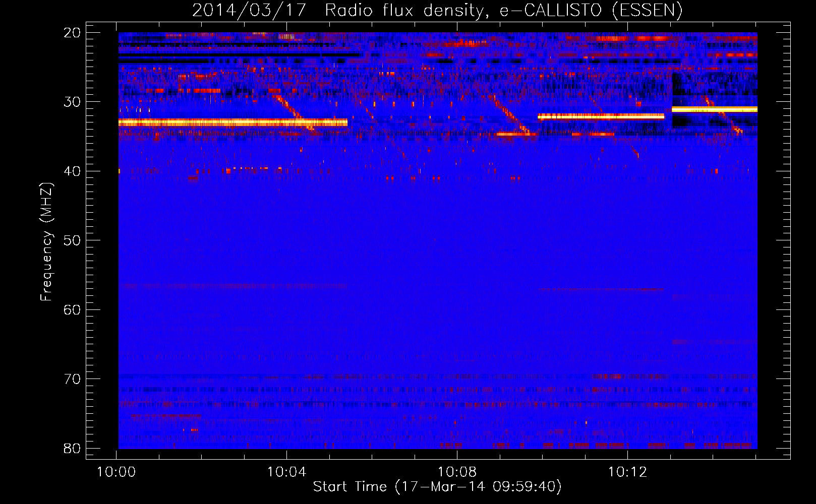
Task: Click the '10:12' time tick label
Action: coord(627,472)
